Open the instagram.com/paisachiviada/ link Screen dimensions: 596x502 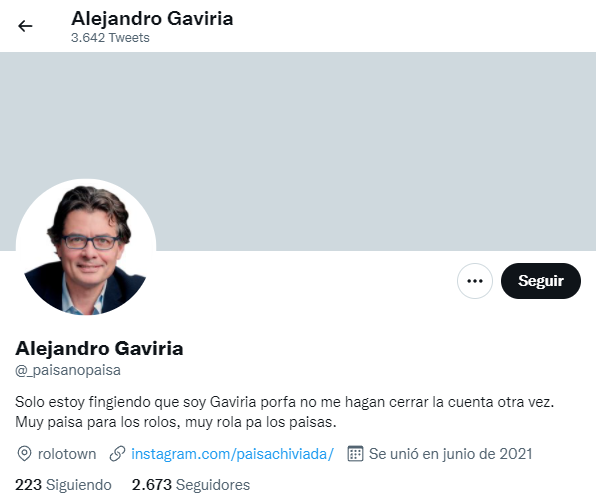coord(232,454)
